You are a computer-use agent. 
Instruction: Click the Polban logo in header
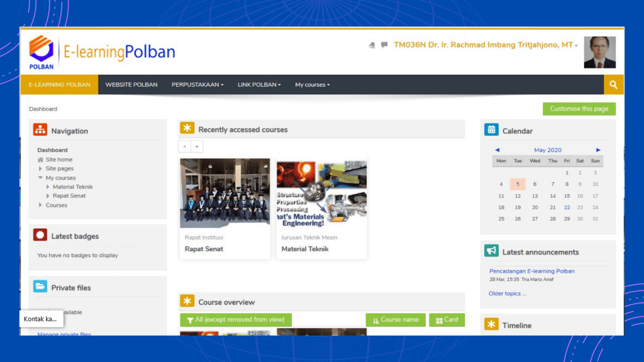click(x=42, y=52)
